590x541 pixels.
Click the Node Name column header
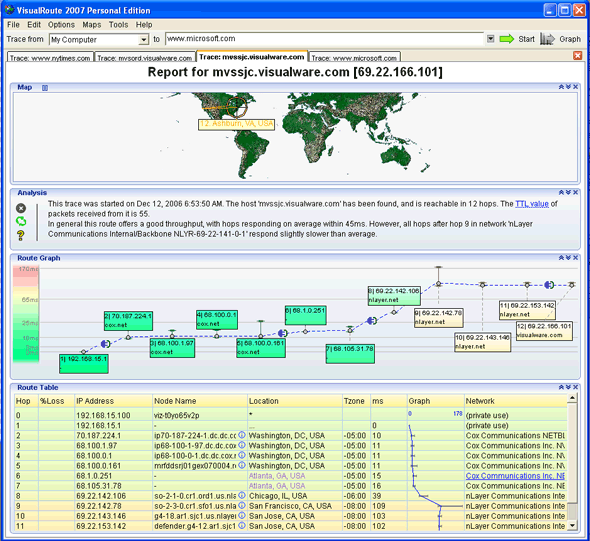point(199,401)
